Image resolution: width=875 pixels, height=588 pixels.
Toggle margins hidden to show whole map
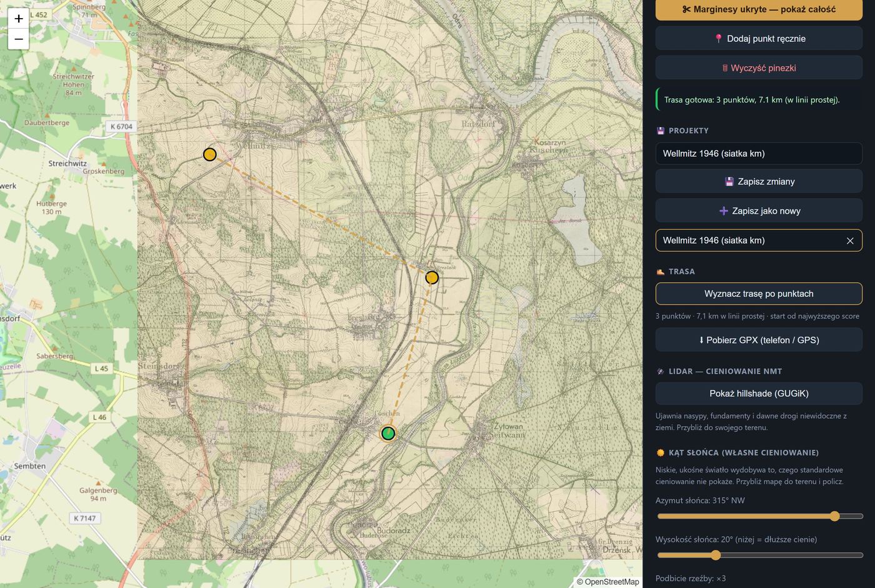pyautogui.click(x=759, y=9)
